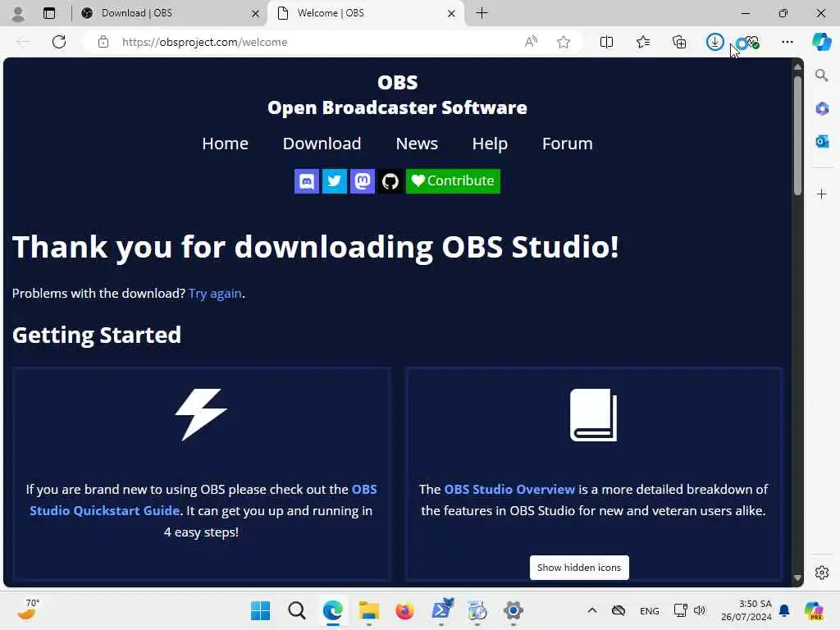Open the browser profile icon

point(18,13)
